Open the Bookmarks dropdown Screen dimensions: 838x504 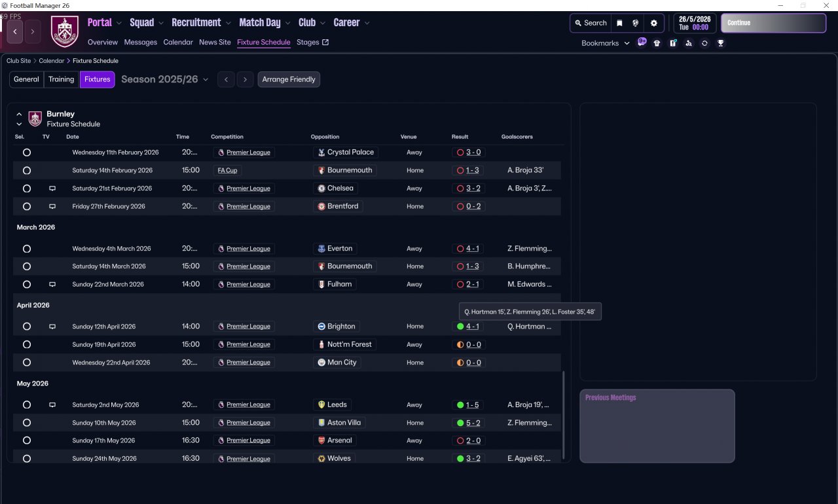pyautogui.click(x=606, y=43)
